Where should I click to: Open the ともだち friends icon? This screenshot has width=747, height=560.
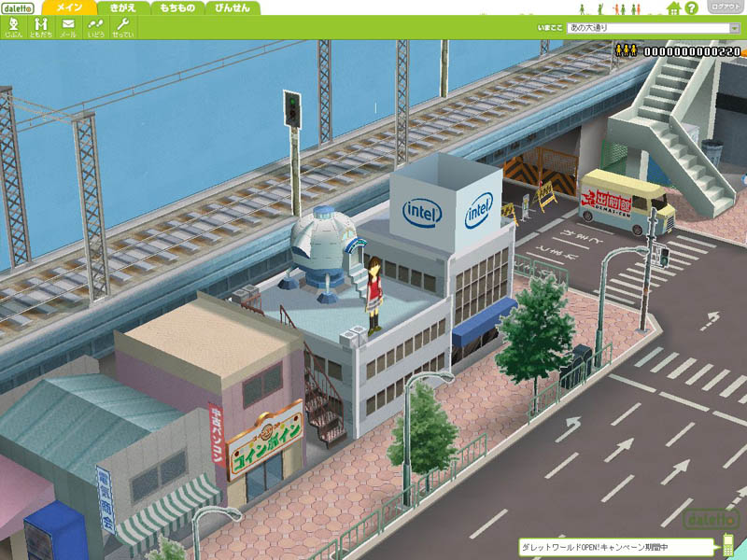41,27
